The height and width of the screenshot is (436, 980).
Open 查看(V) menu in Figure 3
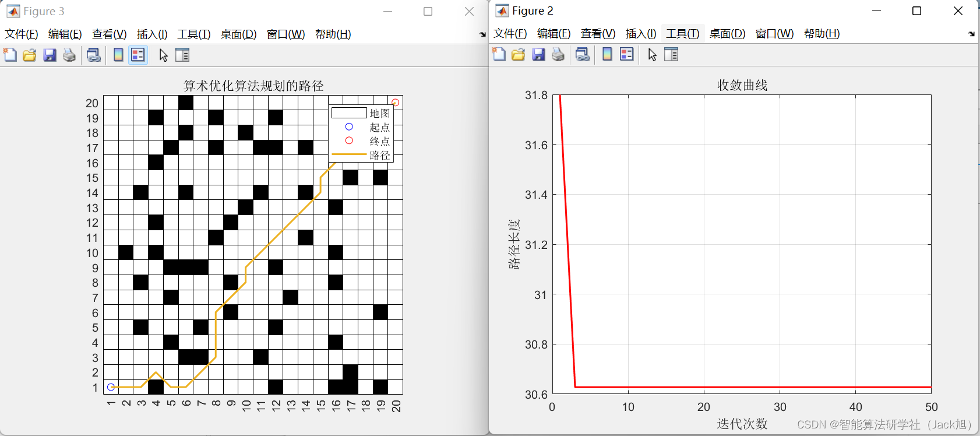[110, 34]
